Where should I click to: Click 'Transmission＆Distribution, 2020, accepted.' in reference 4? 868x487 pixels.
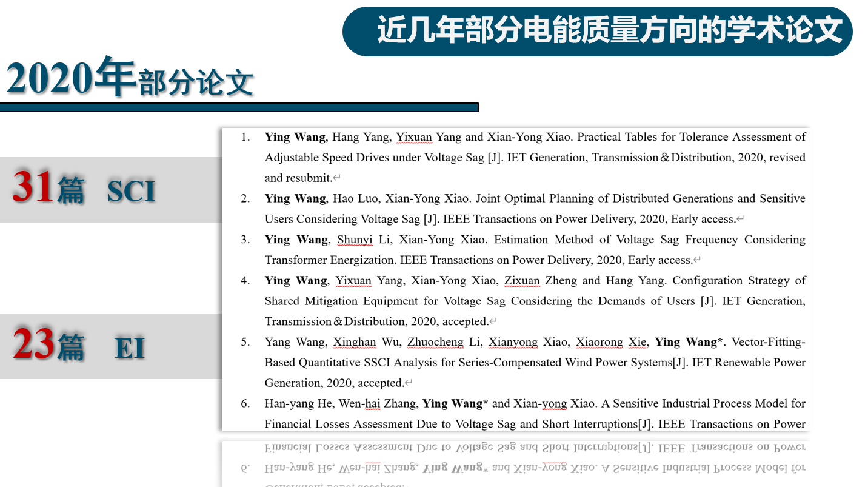[376, 321]
